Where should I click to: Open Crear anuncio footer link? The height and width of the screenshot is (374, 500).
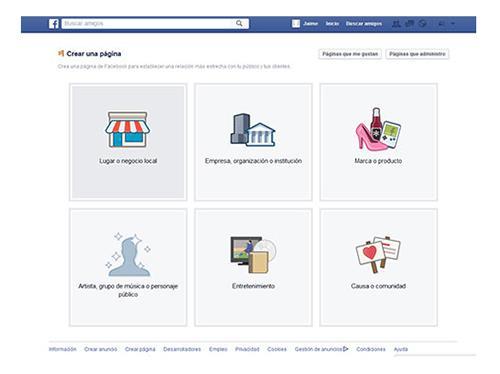click(101, 349)
